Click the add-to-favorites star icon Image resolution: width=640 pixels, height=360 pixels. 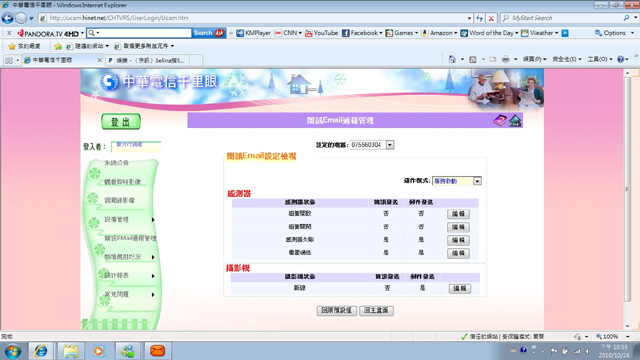[58, 46]
